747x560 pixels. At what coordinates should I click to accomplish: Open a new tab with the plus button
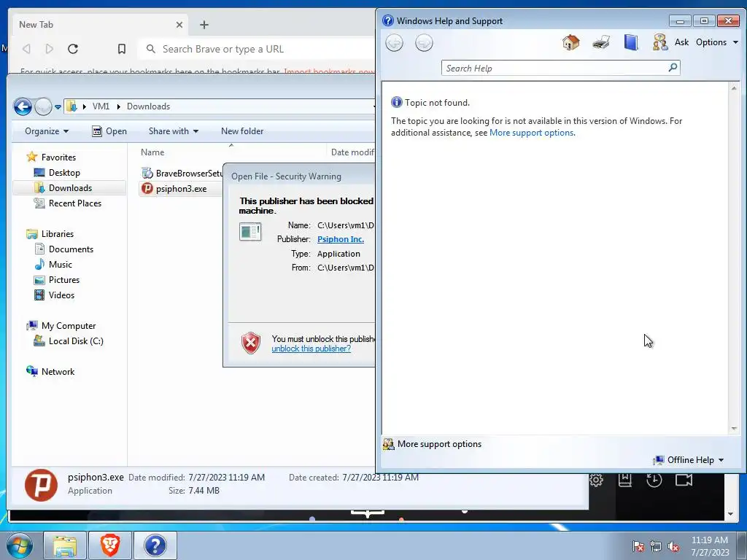click(x=204, y=25)
